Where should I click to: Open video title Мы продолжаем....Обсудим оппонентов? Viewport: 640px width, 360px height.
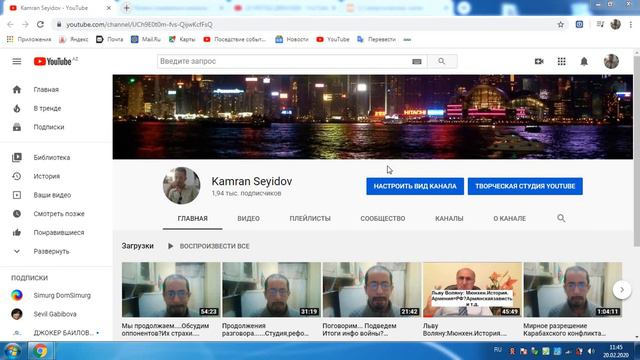tap(165, 329)
